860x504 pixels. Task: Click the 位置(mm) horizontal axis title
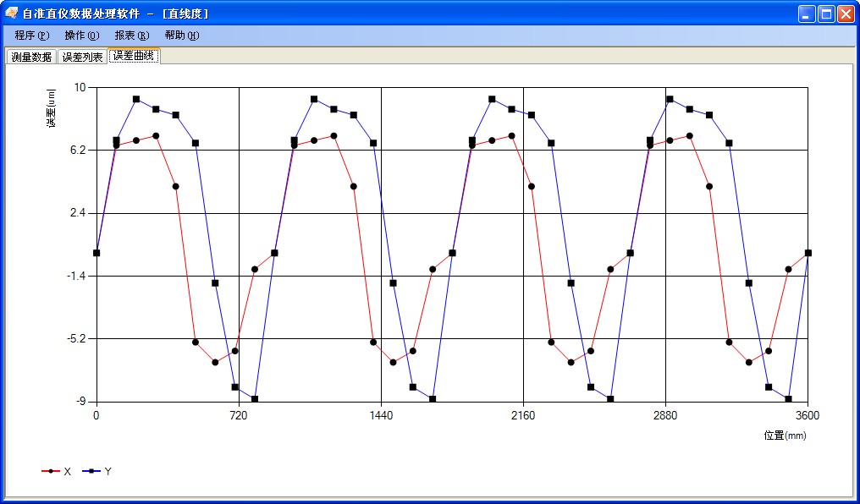point(785,436)
